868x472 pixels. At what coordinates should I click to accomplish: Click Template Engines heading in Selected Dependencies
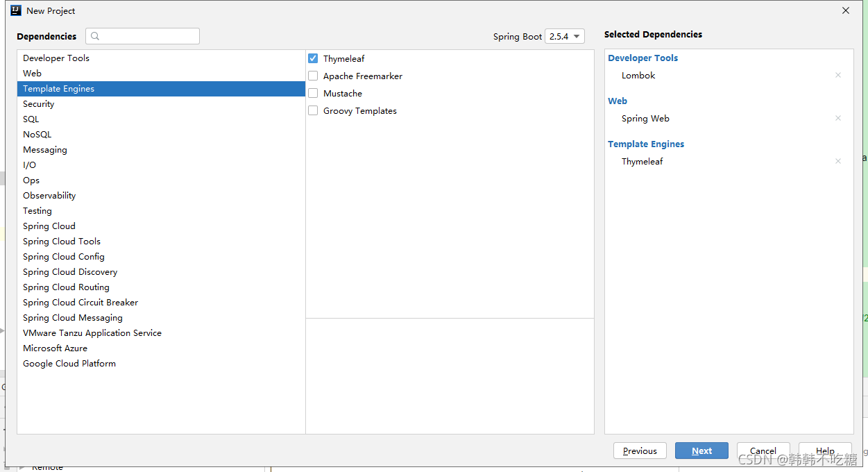tap(646, 144)
